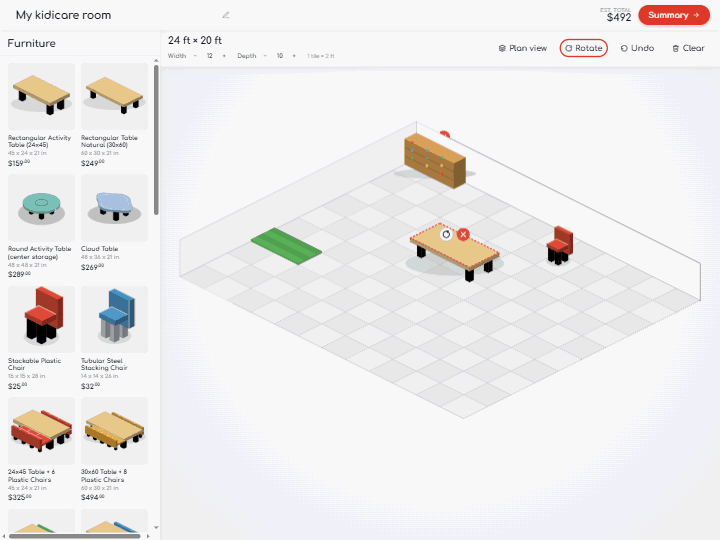Add the Cloud Table to the room
Screen dimensions: 720x540
point(114,208)
